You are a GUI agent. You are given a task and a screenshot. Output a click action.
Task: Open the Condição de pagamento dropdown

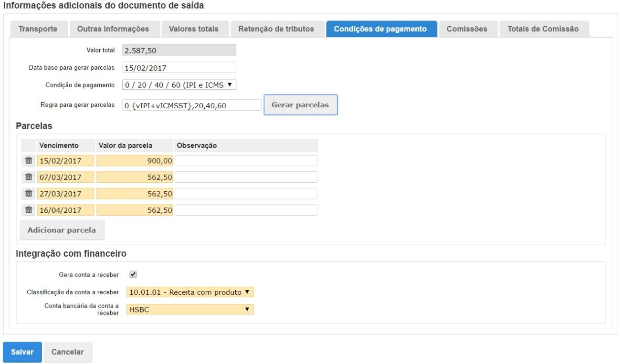(179, 85)
